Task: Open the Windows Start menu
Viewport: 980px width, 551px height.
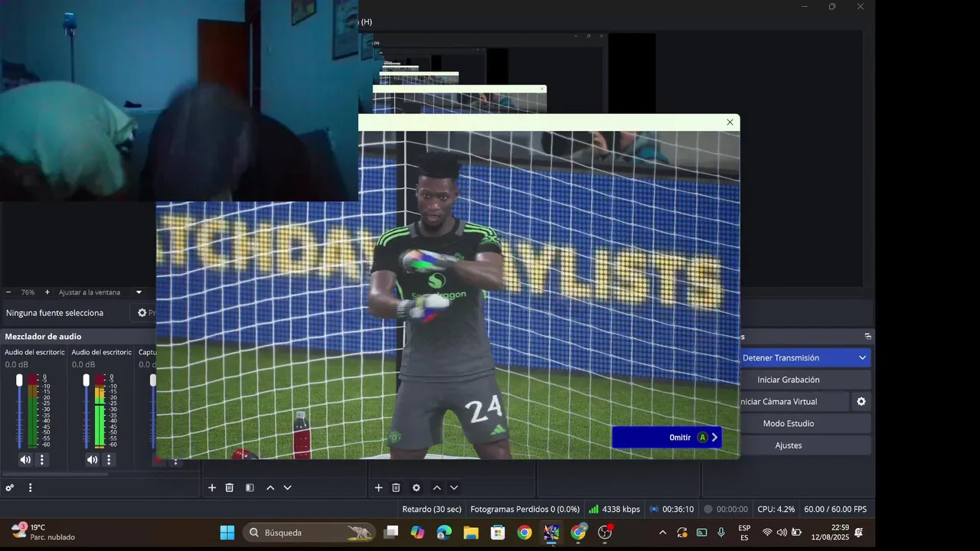Action: pyautogui.click(x=227, y=533)
